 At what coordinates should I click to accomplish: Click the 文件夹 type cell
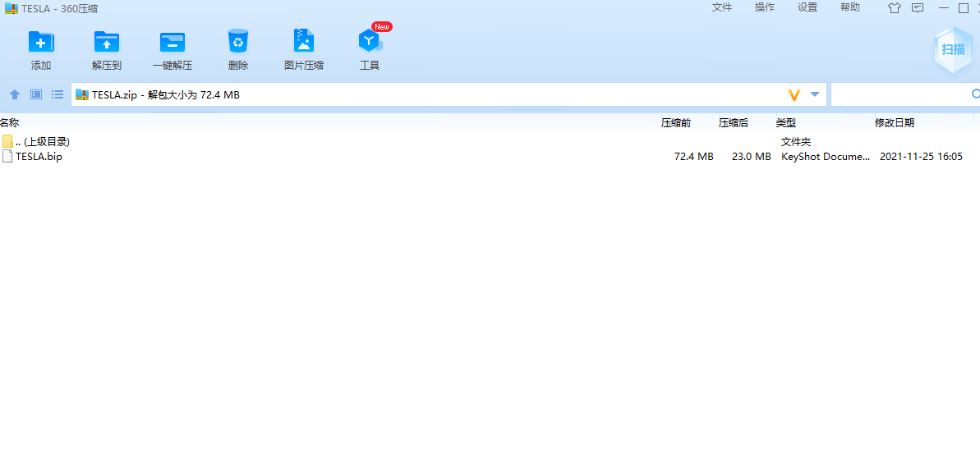(x=796, y=142)
